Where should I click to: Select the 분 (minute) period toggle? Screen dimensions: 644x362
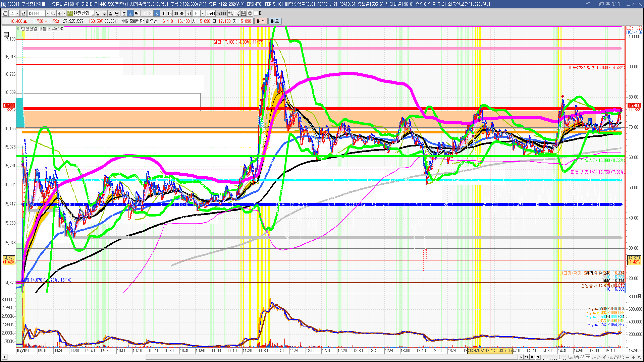[124, 13]
